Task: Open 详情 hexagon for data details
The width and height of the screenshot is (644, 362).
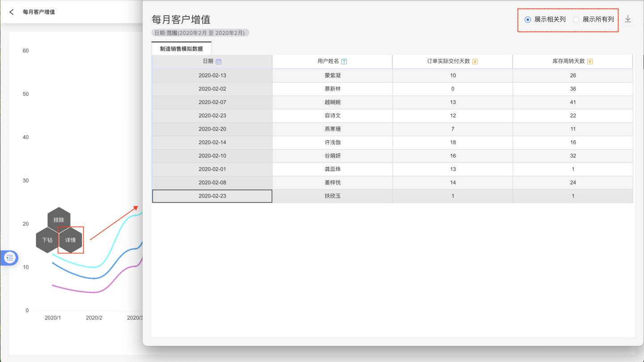Action: click(71, 240)
